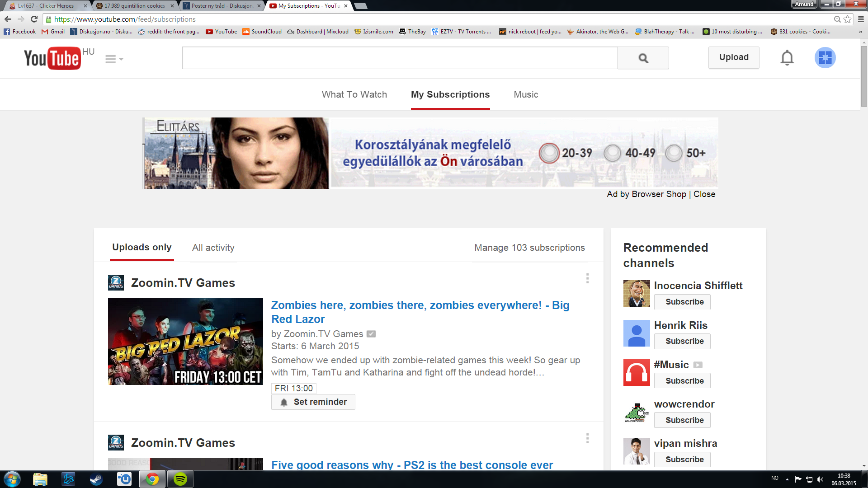Open the TheBay bookmark
The height and width of the screenshot is (488, 868).
coord(412,32)
